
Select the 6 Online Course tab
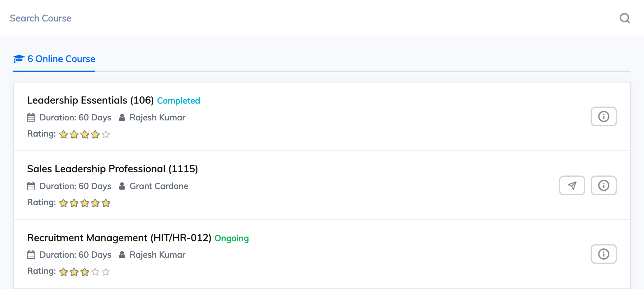point(54,59)
